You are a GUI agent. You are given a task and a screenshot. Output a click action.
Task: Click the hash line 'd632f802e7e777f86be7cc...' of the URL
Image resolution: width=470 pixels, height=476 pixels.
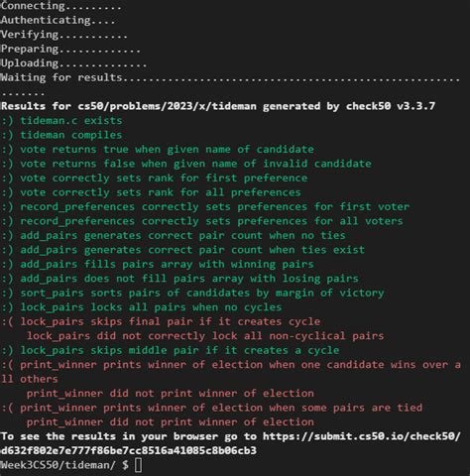pos(129,451)
